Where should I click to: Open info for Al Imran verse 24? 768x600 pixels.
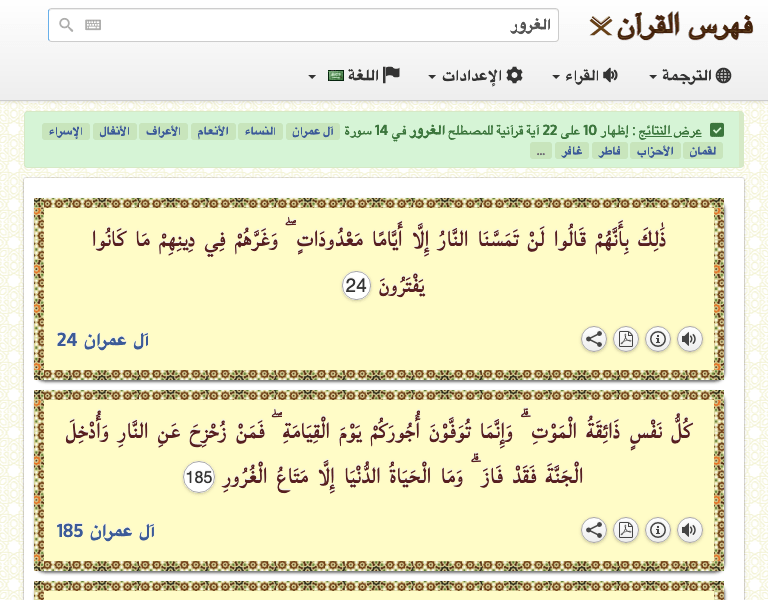658,339
